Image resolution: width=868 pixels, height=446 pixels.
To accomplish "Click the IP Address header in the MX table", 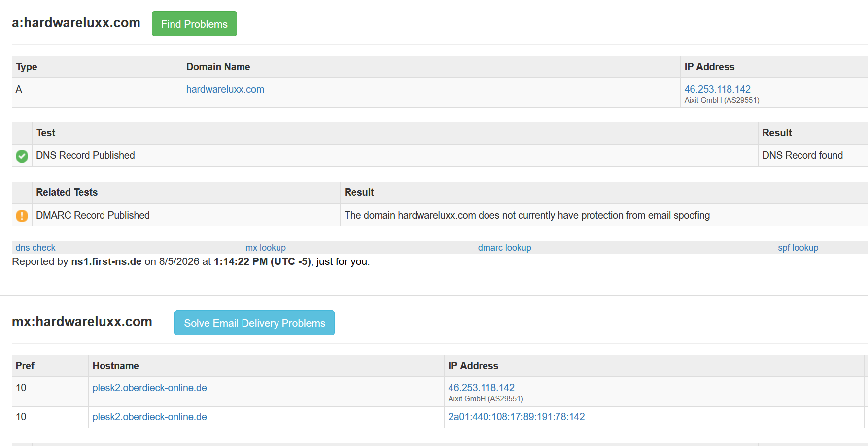I will coord(473,366).
